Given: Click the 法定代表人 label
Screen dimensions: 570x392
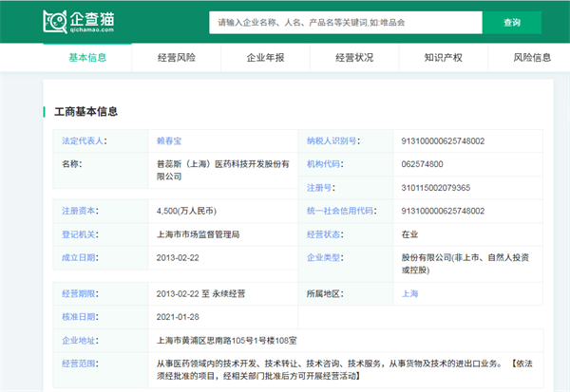Looking at the screenshot, I should tap(85, 141).
